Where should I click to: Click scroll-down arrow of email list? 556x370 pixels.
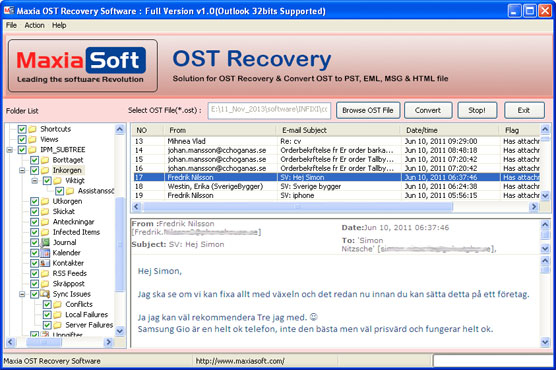(x=545, y=195)
